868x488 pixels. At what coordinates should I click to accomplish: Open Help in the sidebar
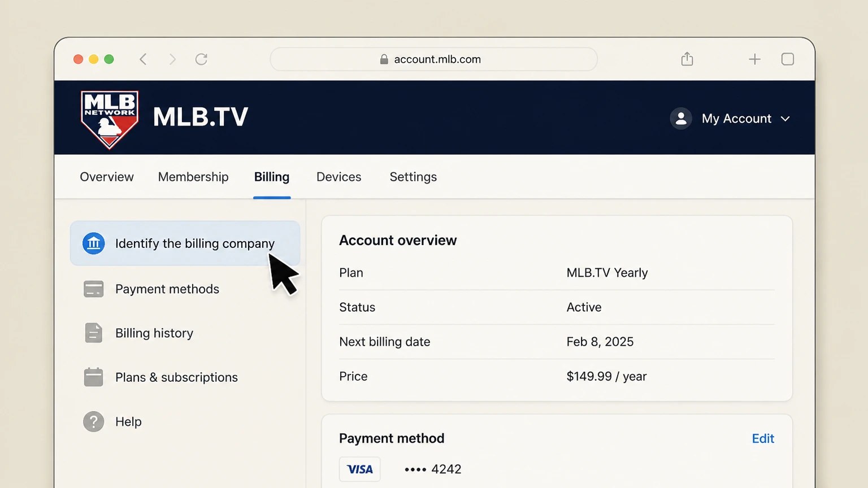(128, 422)
